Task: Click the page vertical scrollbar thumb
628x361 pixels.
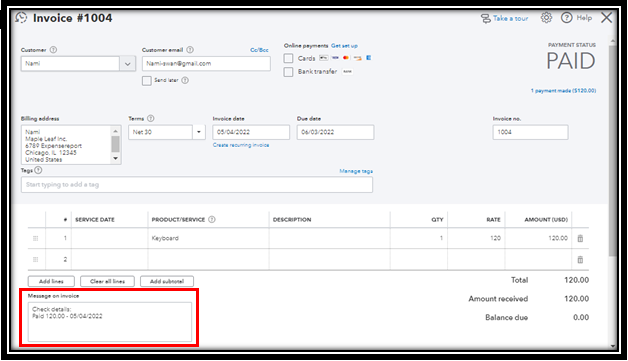Action: tap(613, 150)
